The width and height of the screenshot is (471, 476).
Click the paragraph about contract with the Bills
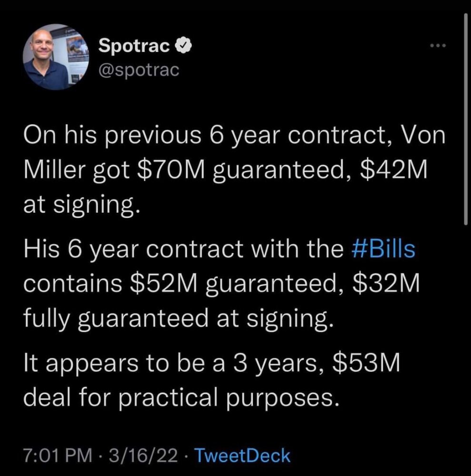(x=221, y=284)
